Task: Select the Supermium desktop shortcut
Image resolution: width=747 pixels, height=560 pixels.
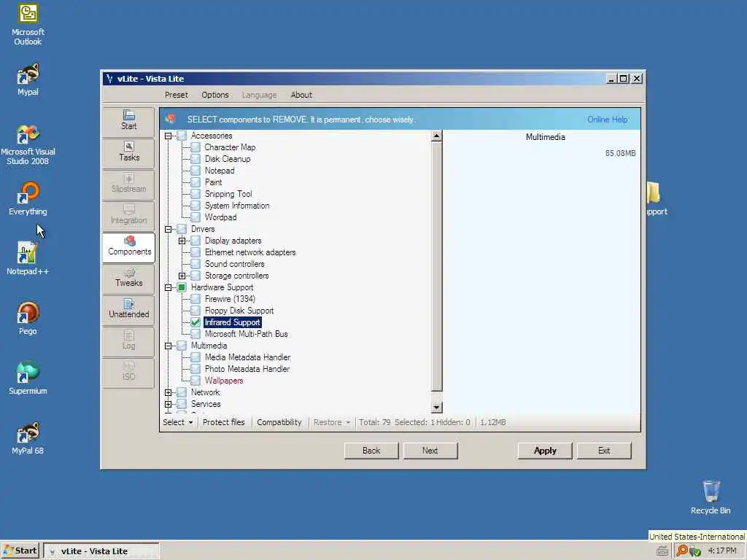Action: point(28,378)
